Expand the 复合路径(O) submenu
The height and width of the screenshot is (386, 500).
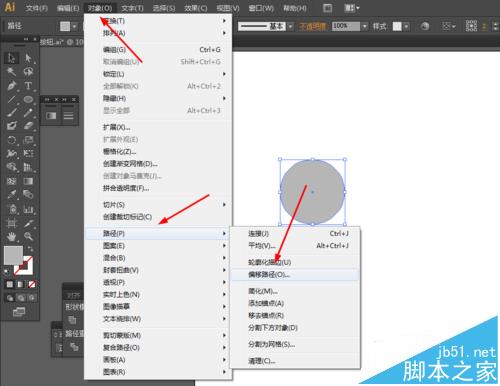(x=158, y=348)
